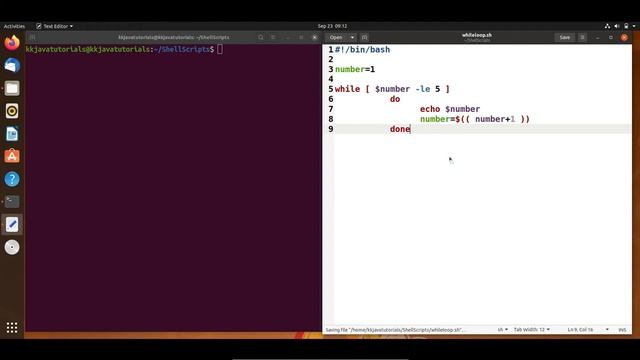Click the '#!/bin/bash' shebang line

[362, 49]
